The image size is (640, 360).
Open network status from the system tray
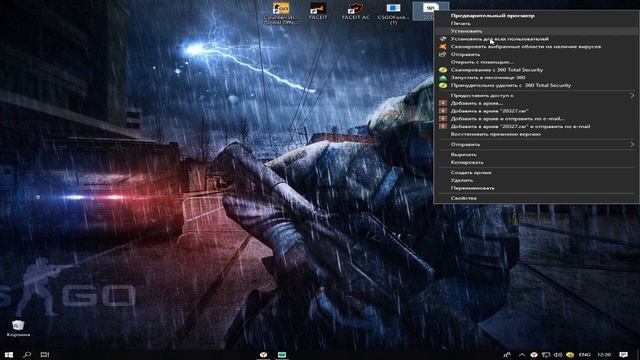click(546, 355)
